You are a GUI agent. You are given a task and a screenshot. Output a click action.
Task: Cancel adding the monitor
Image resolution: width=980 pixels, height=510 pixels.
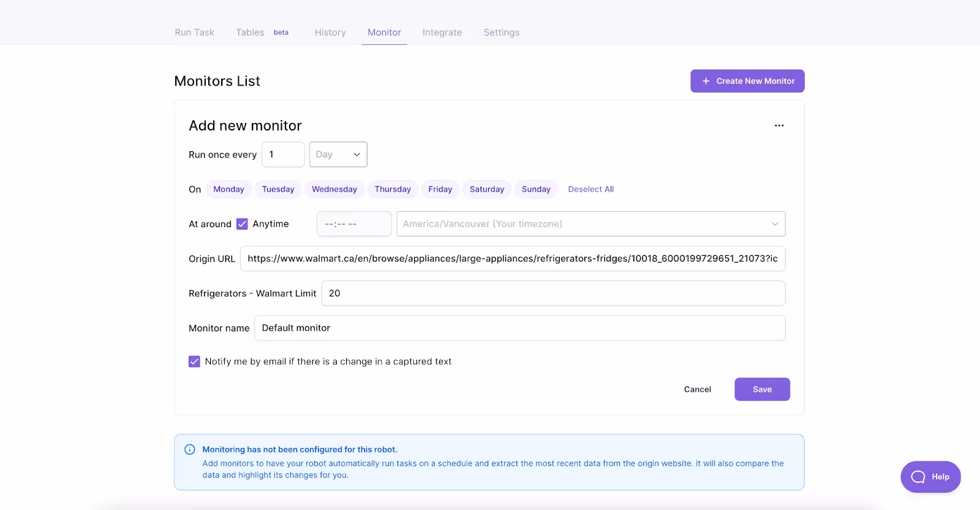[698, 389]
